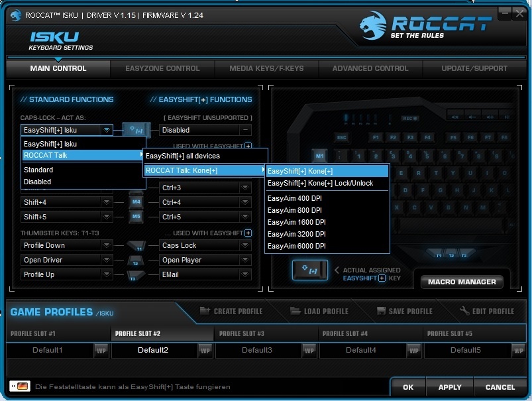The width and height of the screenshot is (532, 401).
Task: Open the Macro Manager
Action: point(462,282)
